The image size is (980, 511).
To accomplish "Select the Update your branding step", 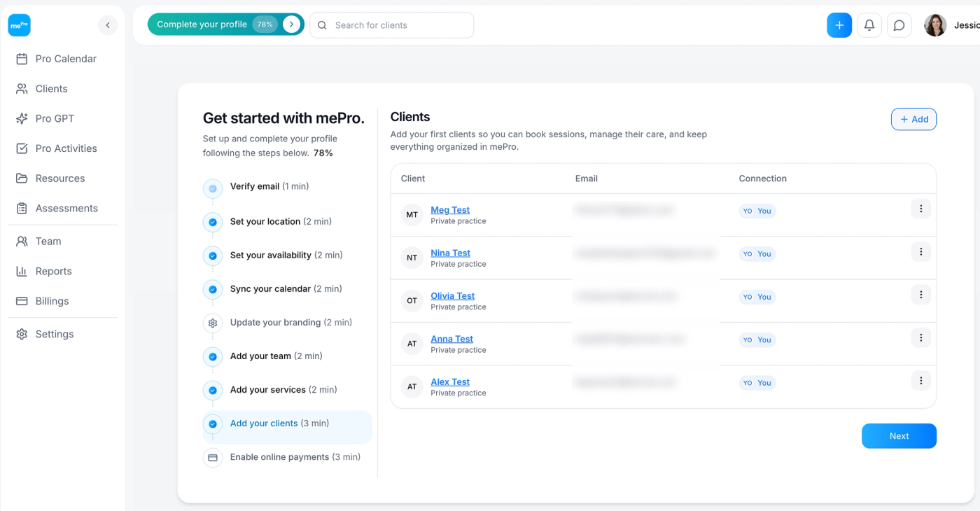I will 291,323.
